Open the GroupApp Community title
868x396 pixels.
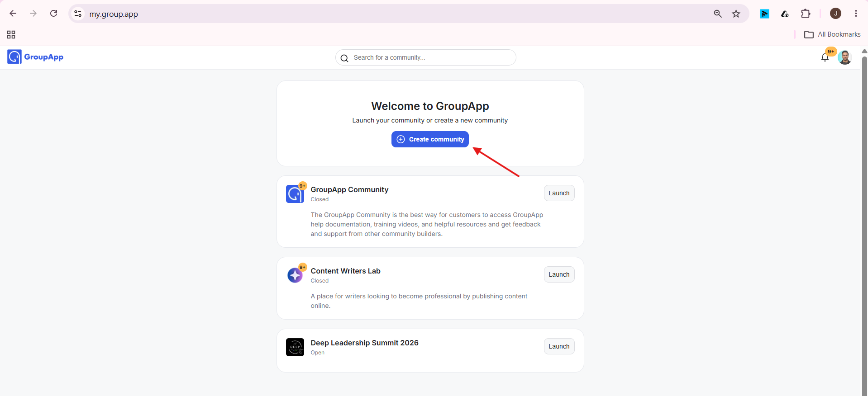pyautogui.click(x=349, y=189)
